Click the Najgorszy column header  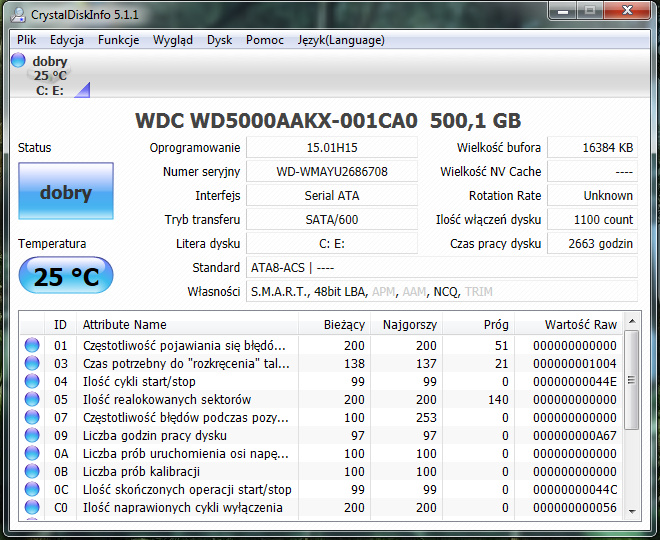point(406,325)
